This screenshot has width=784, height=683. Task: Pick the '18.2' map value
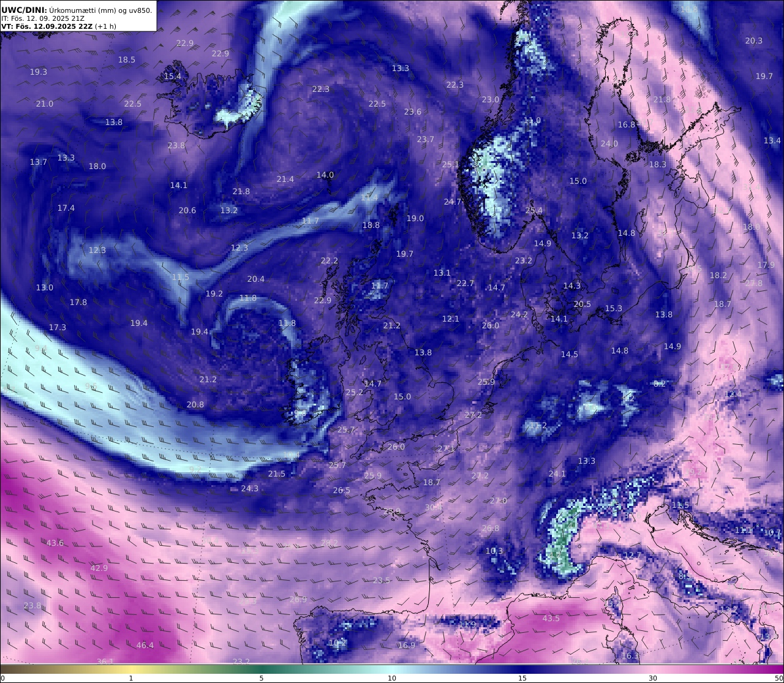718,276
